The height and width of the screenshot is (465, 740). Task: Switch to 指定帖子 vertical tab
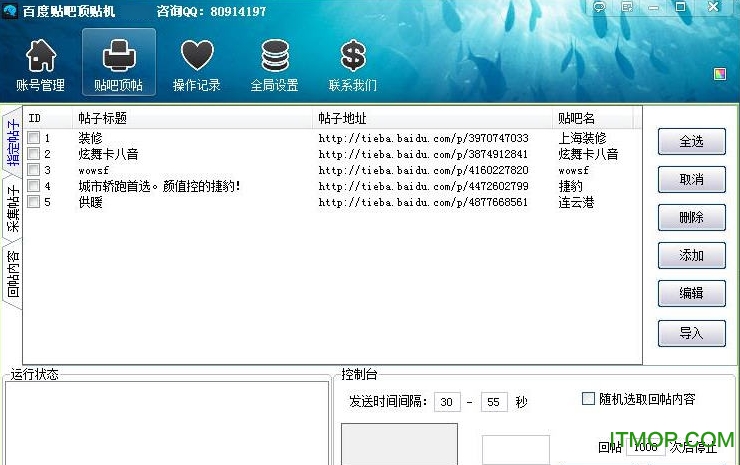13,143
